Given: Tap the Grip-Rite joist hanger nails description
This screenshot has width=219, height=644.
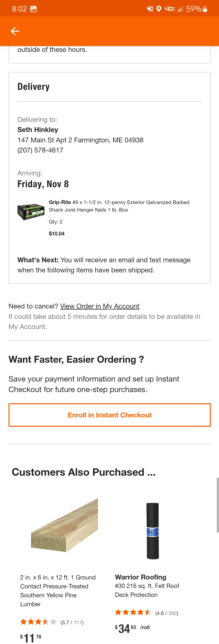Looking at the screenshot, I should click(x=119, y=206).
